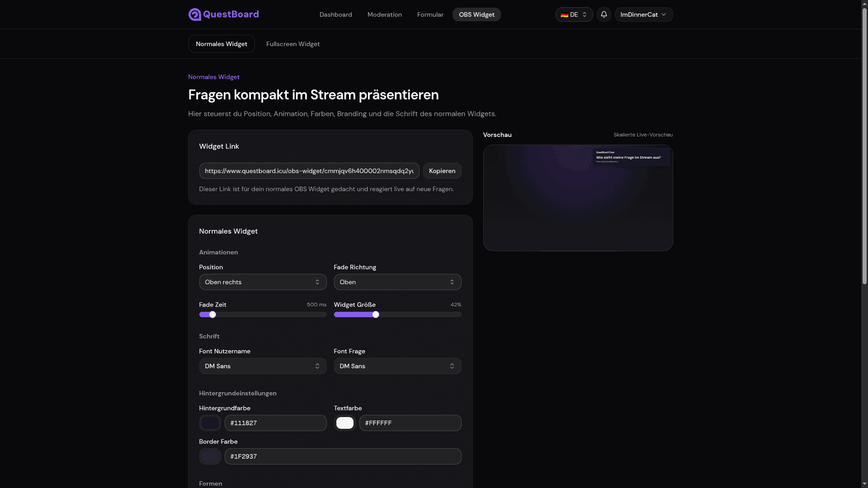Open the Fade Richtung dropdown

pos(397,282)
